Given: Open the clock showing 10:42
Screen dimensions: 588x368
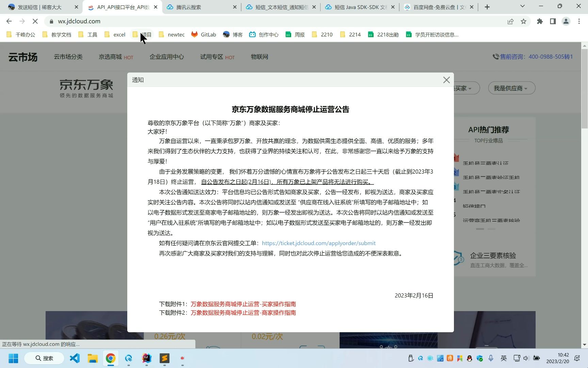Looking at the screenshot, I should pos(558,358).
